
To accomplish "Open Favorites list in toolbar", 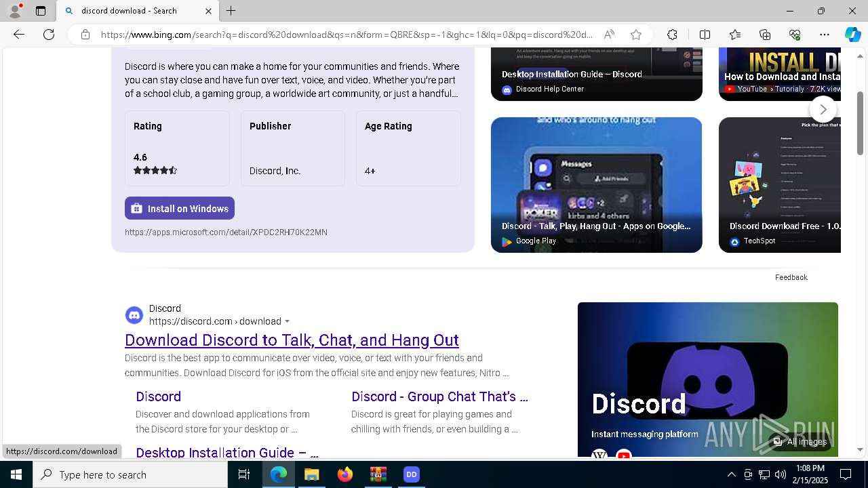I will [735, 35].
